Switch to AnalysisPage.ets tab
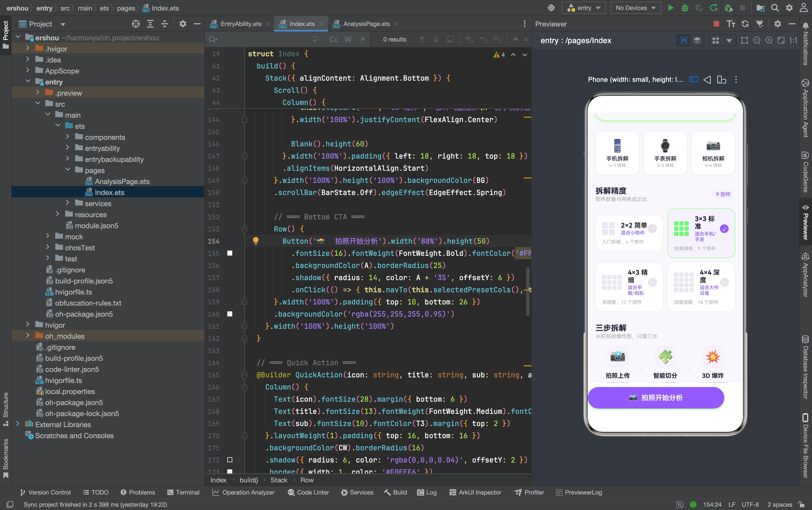Screen dimensions: 812x510 [x=366, y=24]
